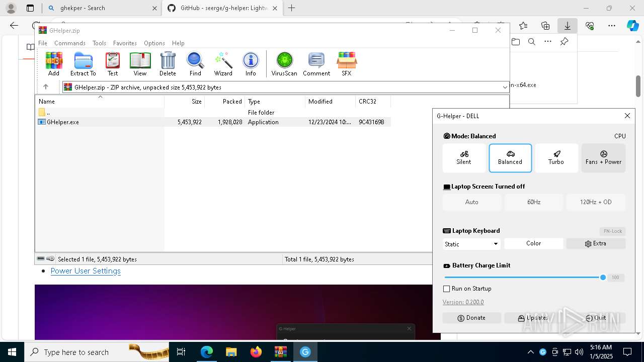The image size is (644, 362).
Task: Launch Firefox from taskbar
Action: 256,352
